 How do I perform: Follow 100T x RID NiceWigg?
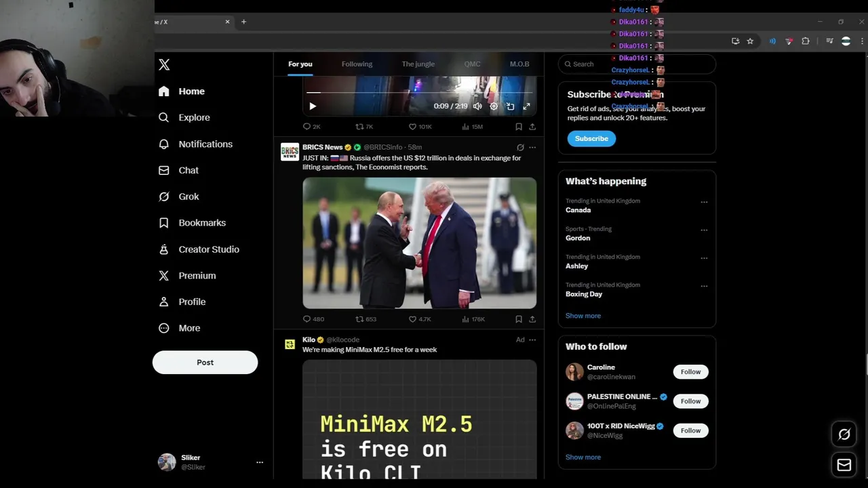pos(690,430)
